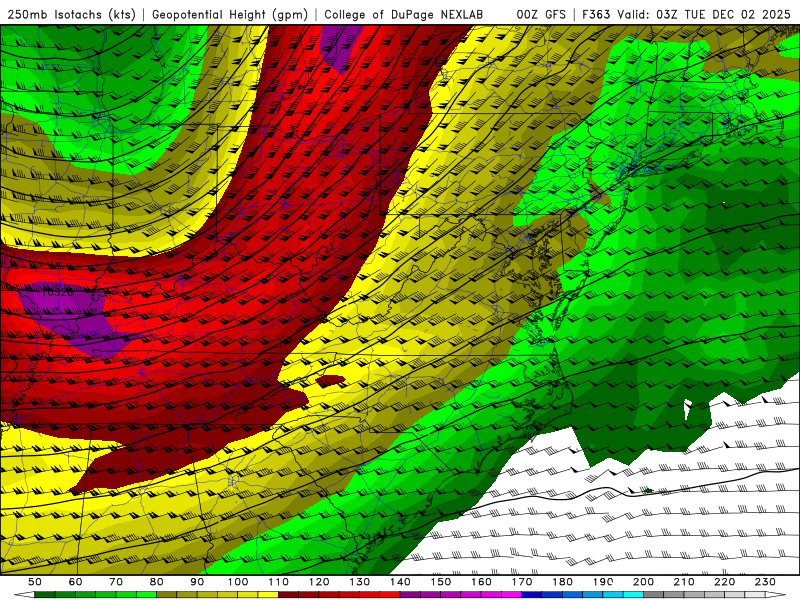Click the 'Valid: 03Z TUE DEC 02 2025' text
This screenshot has height=600, width=800.
pos(704,14)
